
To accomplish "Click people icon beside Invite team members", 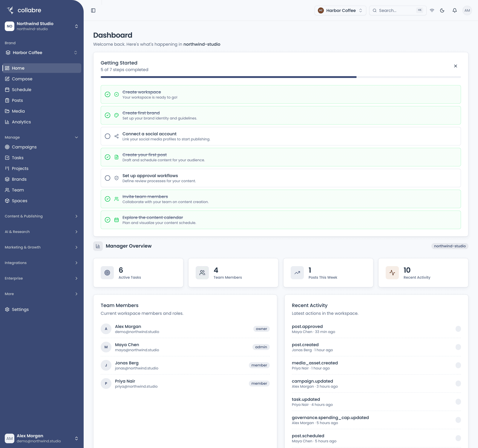I will (117, 199).
